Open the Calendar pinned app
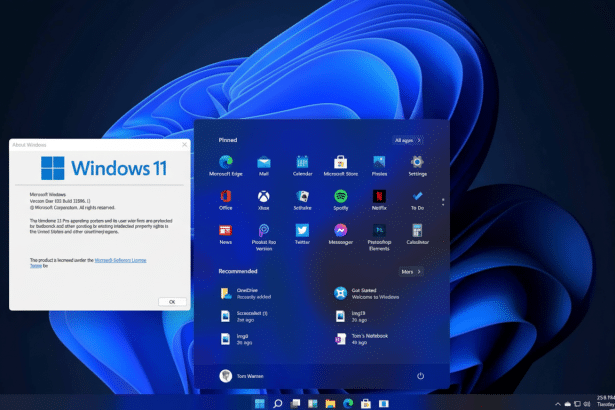 pyautogui.click(x=302, y=166)
